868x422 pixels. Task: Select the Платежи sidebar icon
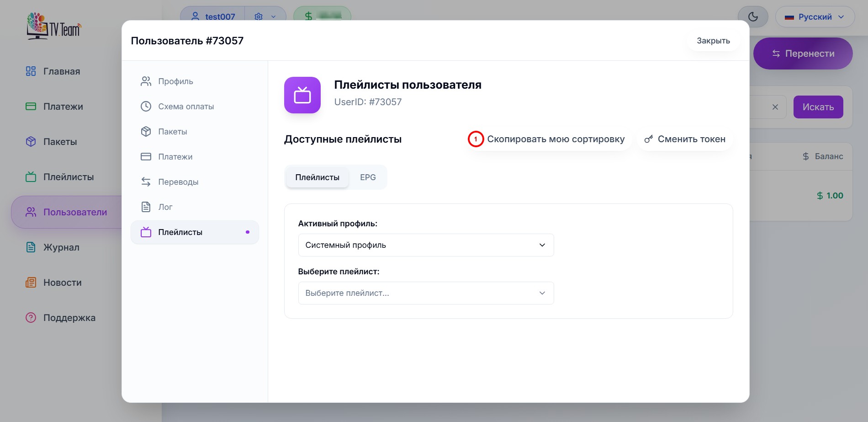click(x=31, y=106)
